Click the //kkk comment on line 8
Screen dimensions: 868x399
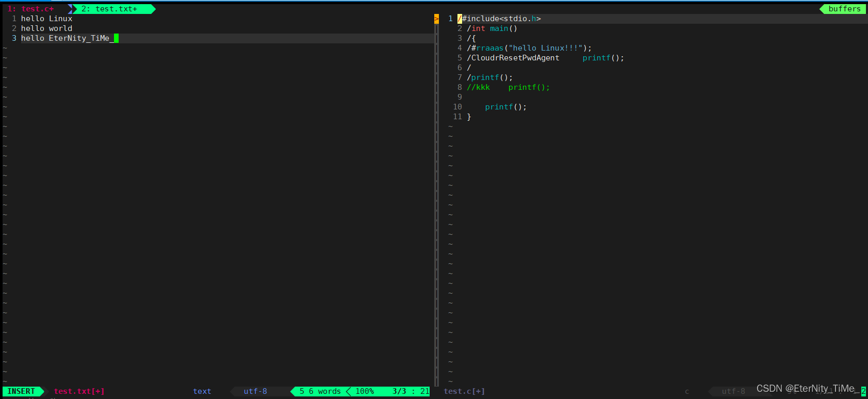pyautogui.click(x=478, y=87)
